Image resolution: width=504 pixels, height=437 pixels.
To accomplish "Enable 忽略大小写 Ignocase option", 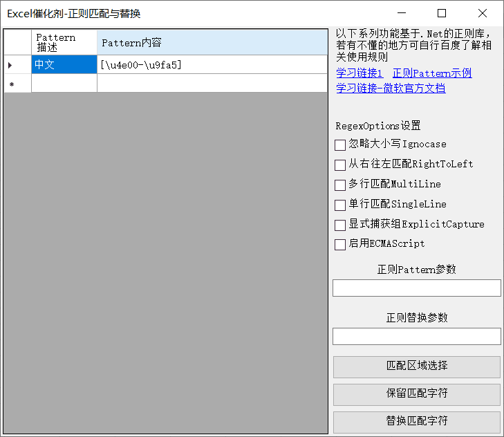I will click(x=340, y=145).
